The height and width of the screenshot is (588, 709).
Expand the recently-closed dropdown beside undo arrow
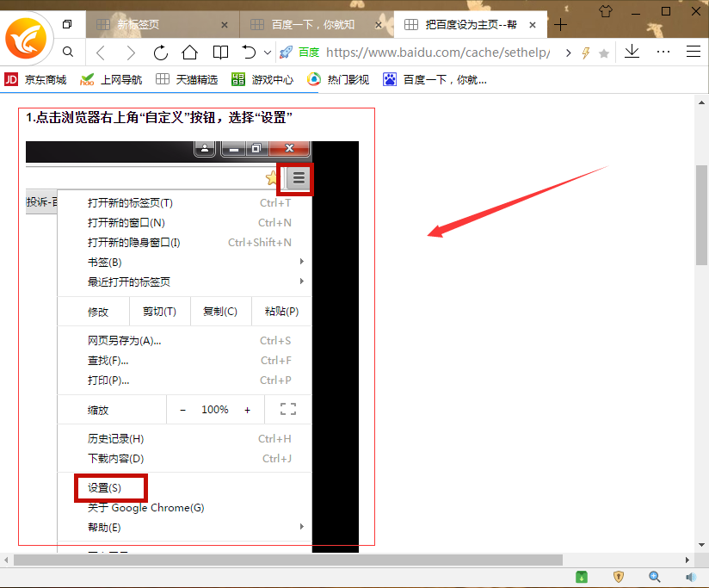(x=267, y=53)
